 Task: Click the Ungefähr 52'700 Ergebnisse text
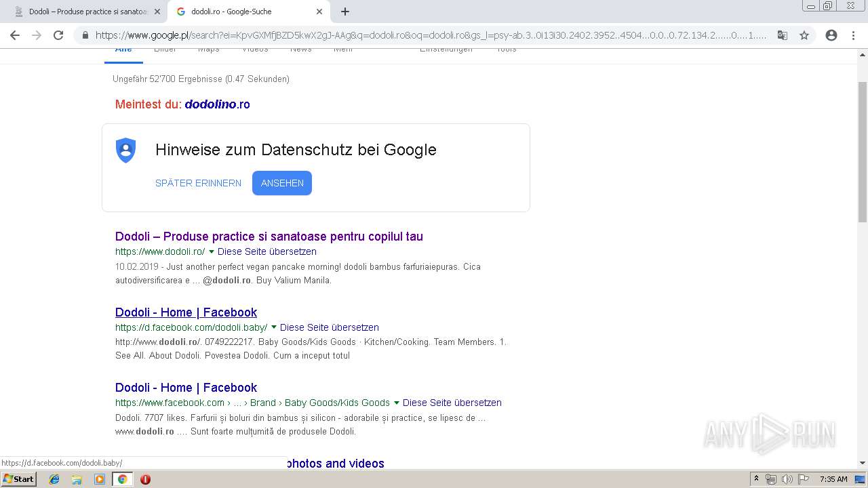click(x=201, y=79)
